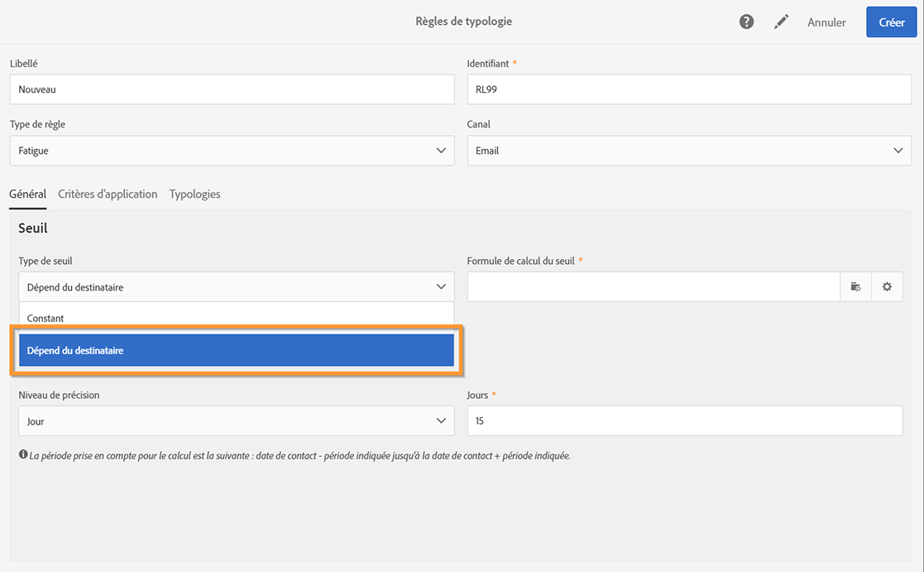Click the Identifiant field containing RL99
Viewport: 924px width, 572px height.
click(x=688, y=89)
